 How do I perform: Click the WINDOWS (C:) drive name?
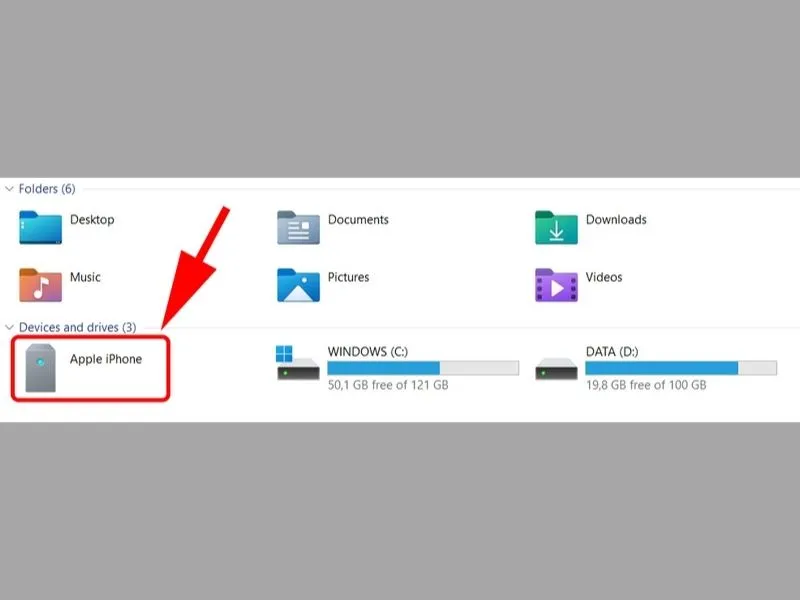pyautogui.click(x=368, y=352)
